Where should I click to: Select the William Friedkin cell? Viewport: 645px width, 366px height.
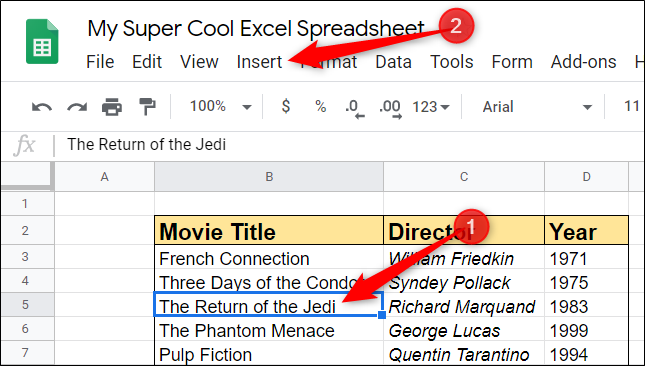click(x=464, y=257)
